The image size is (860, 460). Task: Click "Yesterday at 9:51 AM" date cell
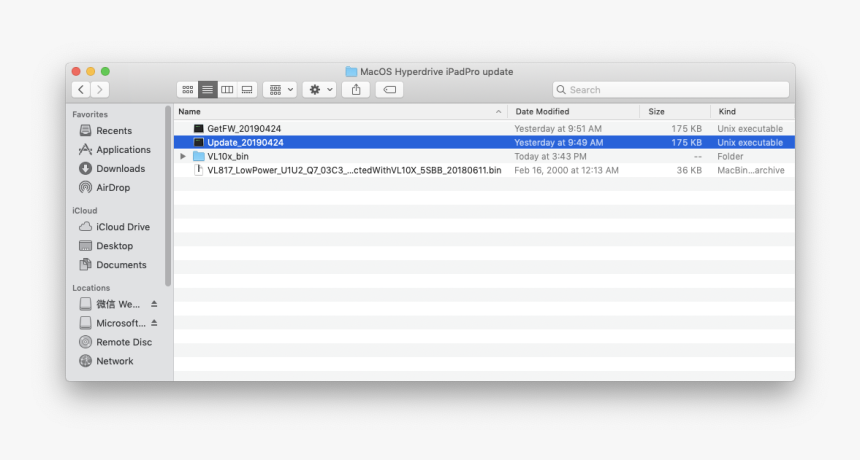tap(558, 128)
